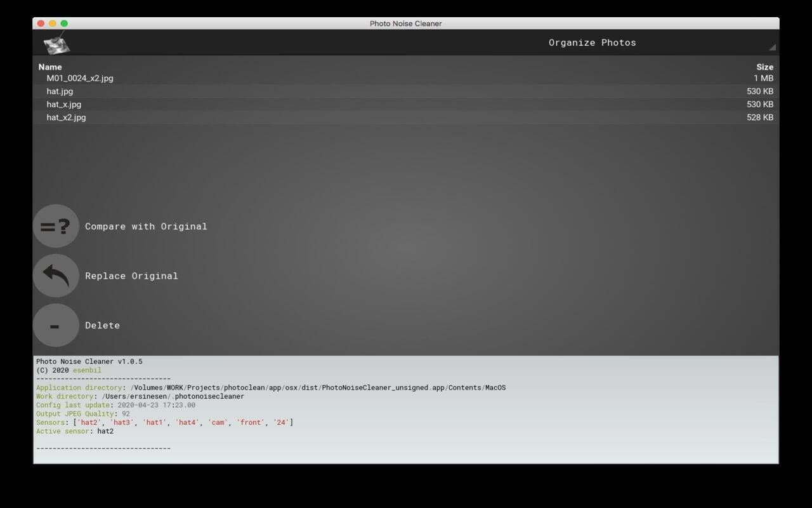Click the Photo Noise Cleaner app logo

click(x=56, y=43)
